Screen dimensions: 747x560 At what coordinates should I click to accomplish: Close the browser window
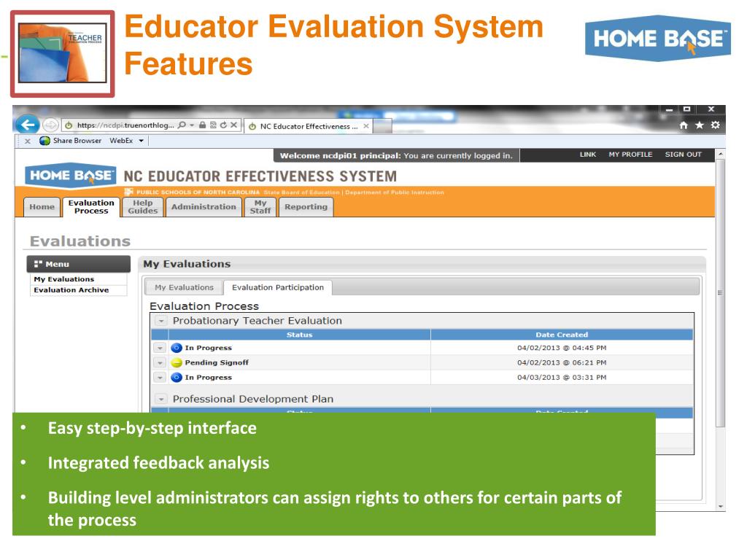click(711, 109)
